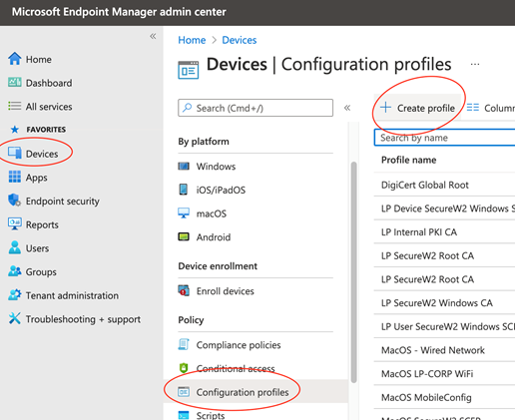Image resolution: width=515 pixels, height=420 pixels.
Task: Click the page header configuration profiles icon
Action: (189, 70)
